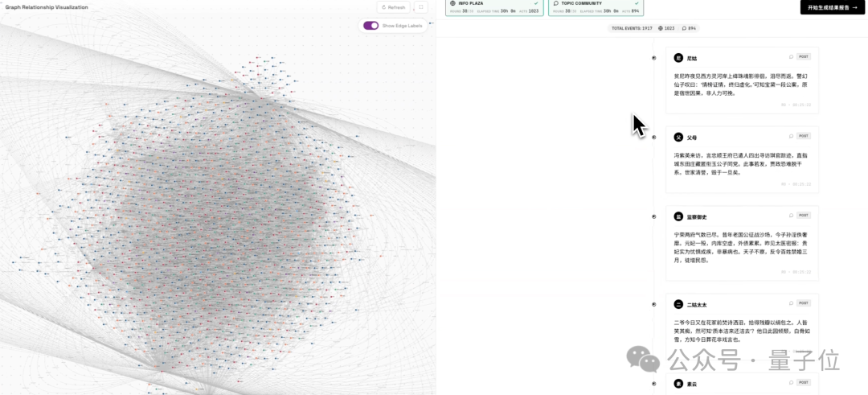Click the comment bubble icon on 素云's post

pyautogui.click(x=791, y=382)
